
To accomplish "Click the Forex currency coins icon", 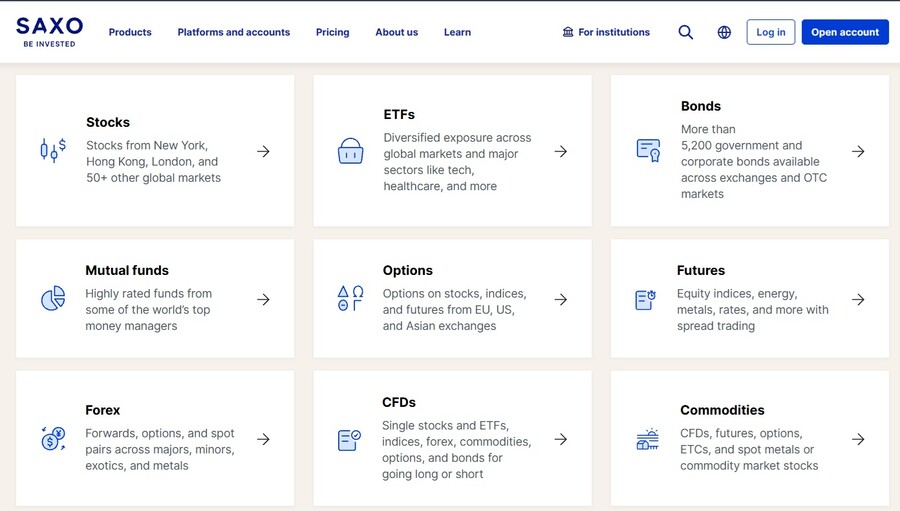I will 53,439.
